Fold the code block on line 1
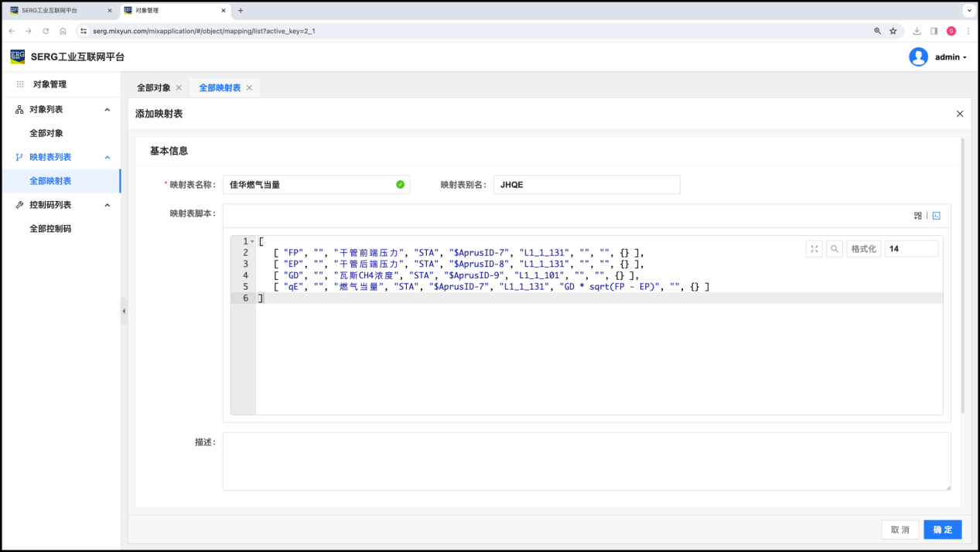This screenshot has height=552, width=980. click(x=252, y=242)
